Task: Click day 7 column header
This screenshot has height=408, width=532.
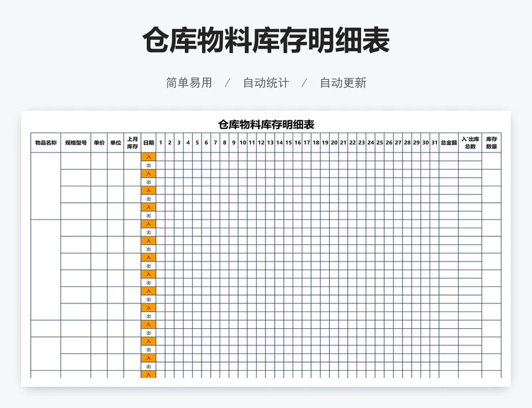Action: pos(215,142)
